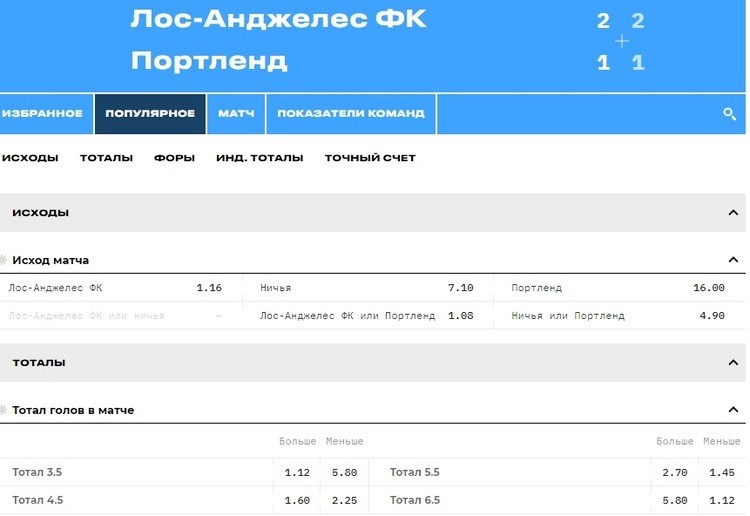Click the ТОТАЛЫ section header text
750x516 pixels.
[39, 362]
